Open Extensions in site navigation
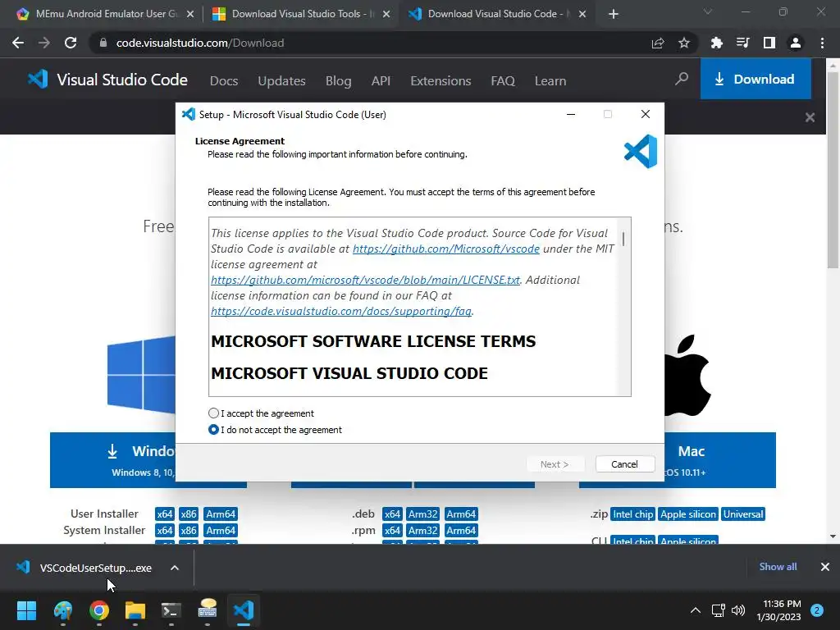Viewport: 840px width, 630px height. click(441, 81)
